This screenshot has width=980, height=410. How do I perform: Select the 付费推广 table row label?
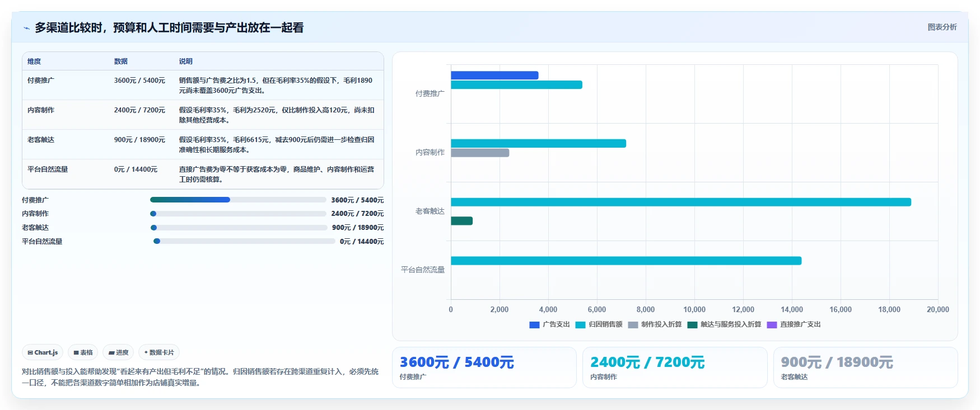41,81
